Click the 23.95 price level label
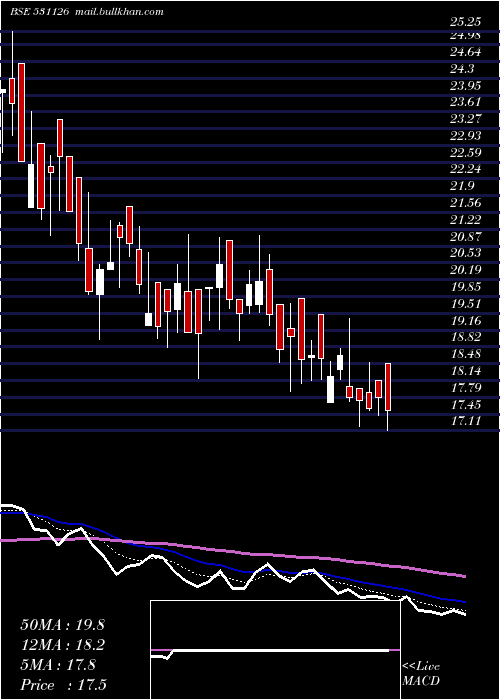This screenshot has width=500, height=700. tap(467, 85)
